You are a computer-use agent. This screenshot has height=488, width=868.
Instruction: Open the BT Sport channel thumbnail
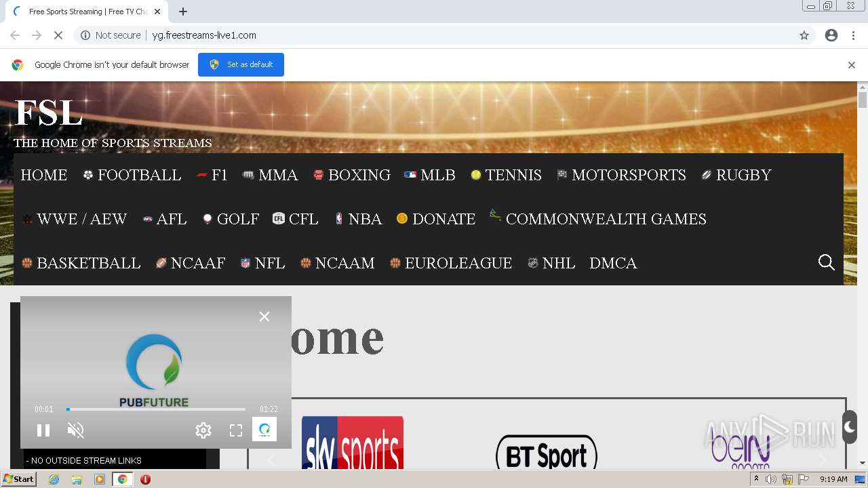coord(547,451)
